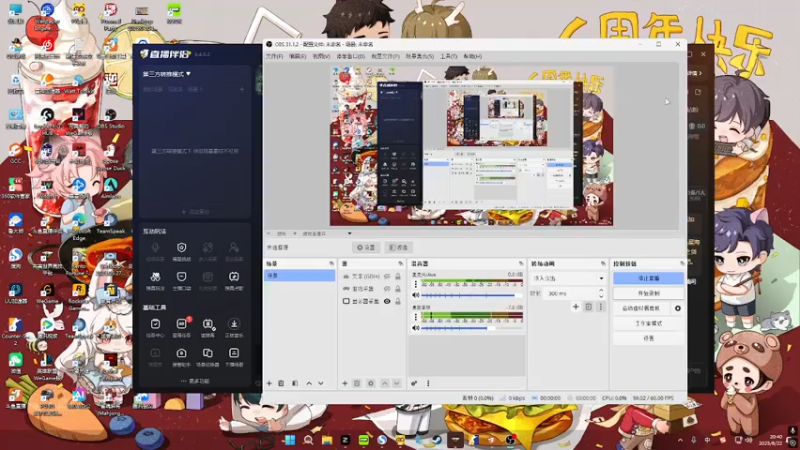This screenshot has width=800, height=450.
Task: Adjust the desktop audio volume slider
Action: (472, 328)
